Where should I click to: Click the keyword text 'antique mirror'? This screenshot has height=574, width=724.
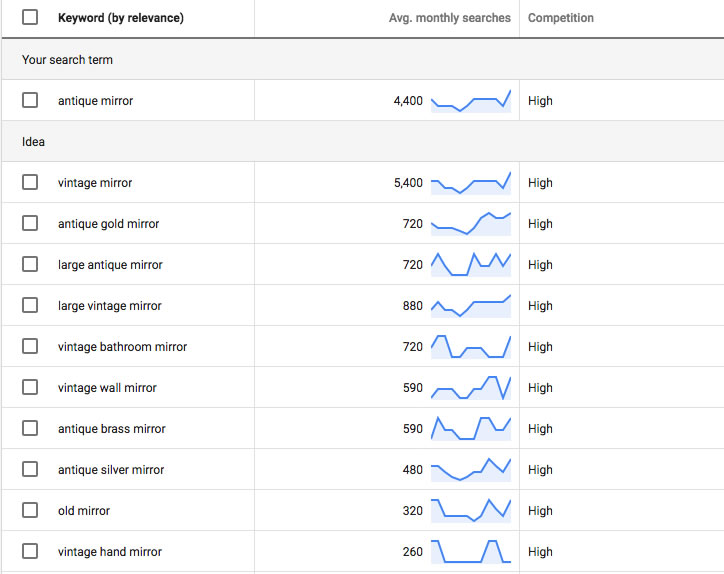pyautogui.click(x=96, y=101)
